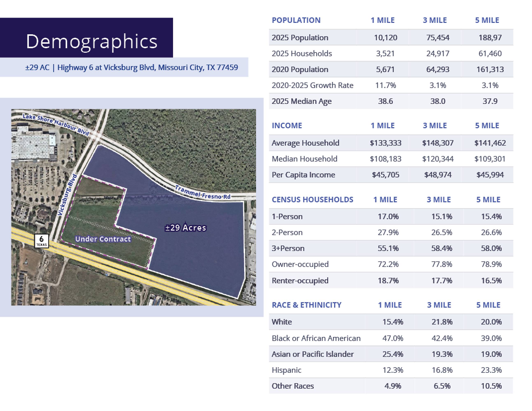Click the Owner-occupied row label
532x411 pixels.
300,264
